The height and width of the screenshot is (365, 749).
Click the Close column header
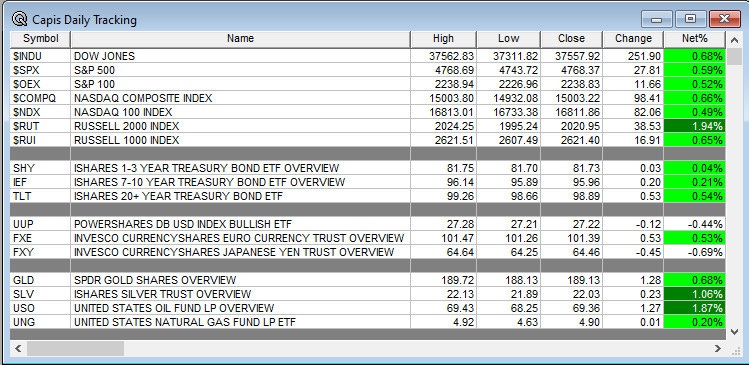click(x=571, y=39)
